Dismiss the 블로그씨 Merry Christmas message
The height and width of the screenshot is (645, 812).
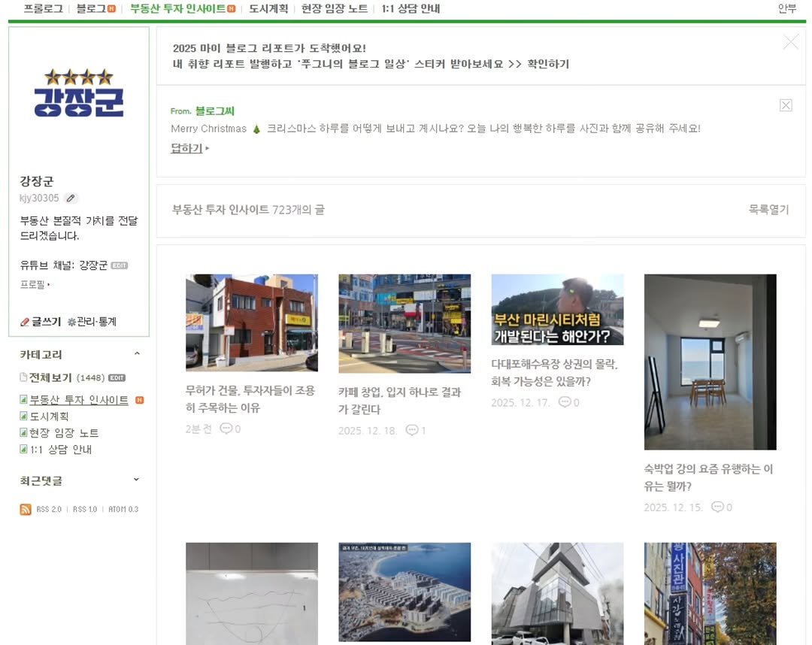[786, 105]
